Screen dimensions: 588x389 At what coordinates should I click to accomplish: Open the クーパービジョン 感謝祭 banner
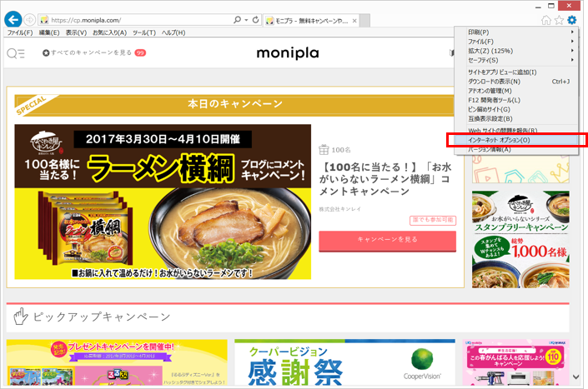(344, 362)
